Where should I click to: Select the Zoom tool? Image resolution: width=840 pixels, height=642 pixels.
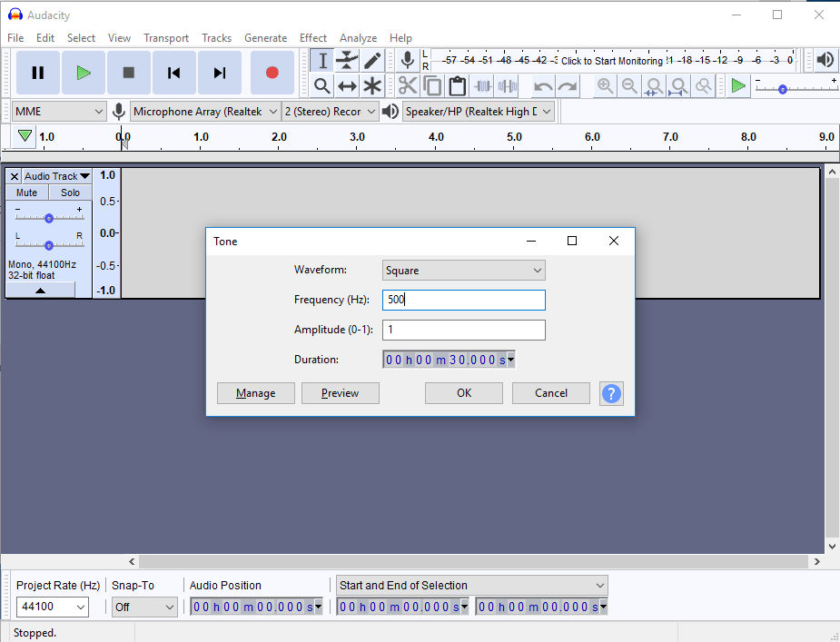(321, 84)
